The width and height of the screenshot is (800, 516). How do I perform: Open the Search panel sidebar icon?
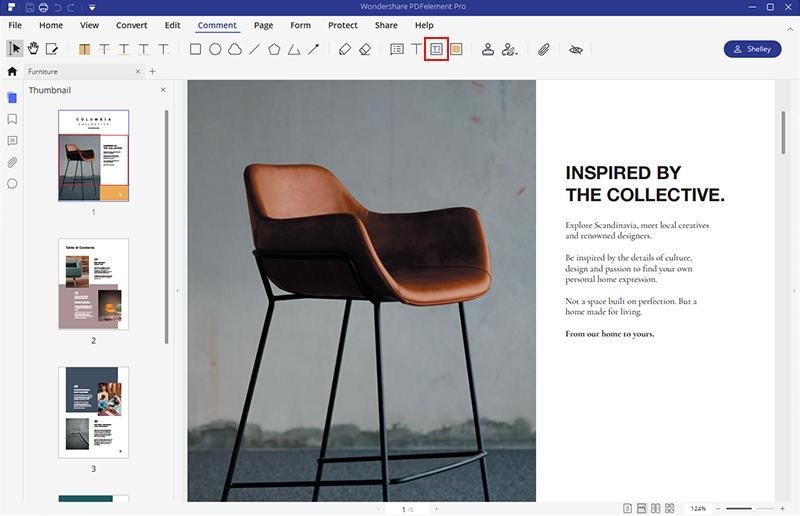pyautogui.click(x=12, y=184)
